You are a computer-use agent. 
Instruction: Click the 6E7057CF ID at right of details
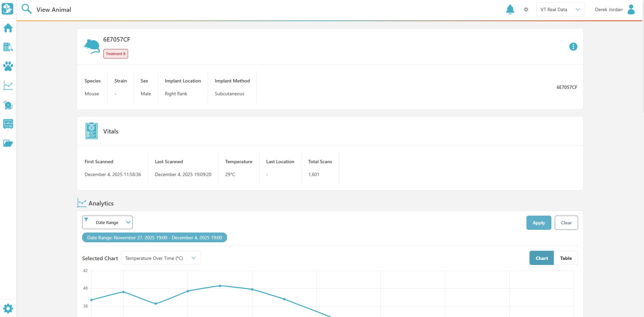tap(567, 87)
